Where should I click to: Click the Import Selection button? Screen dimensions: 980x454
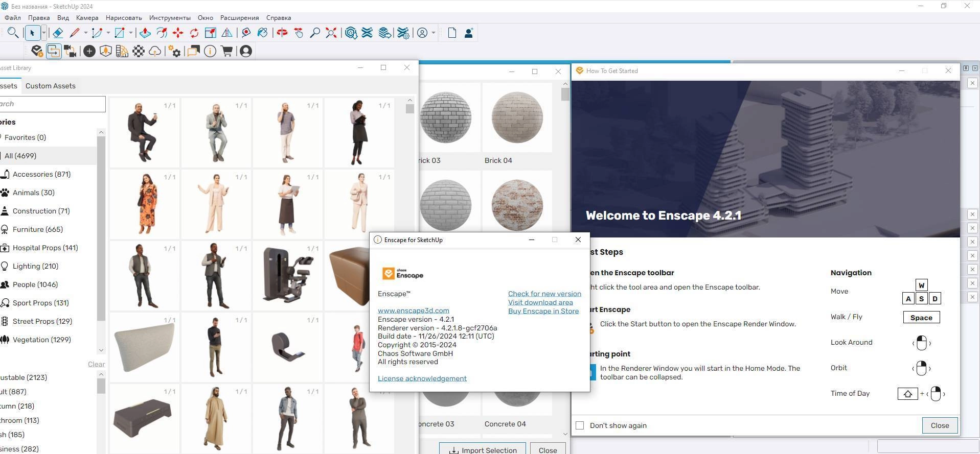pos(483,450)
